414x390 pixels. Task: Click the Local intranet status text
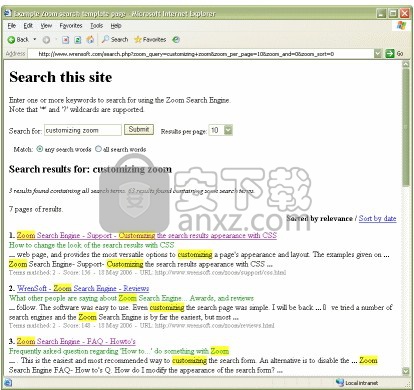click(x=361, y=383)
